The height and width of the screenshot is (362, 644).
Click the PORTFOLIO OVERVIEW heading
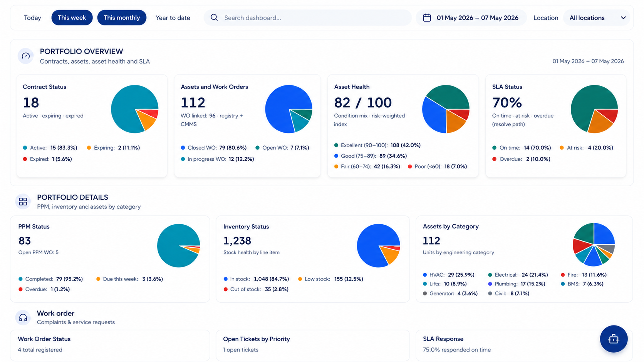(x=81, y=52)
